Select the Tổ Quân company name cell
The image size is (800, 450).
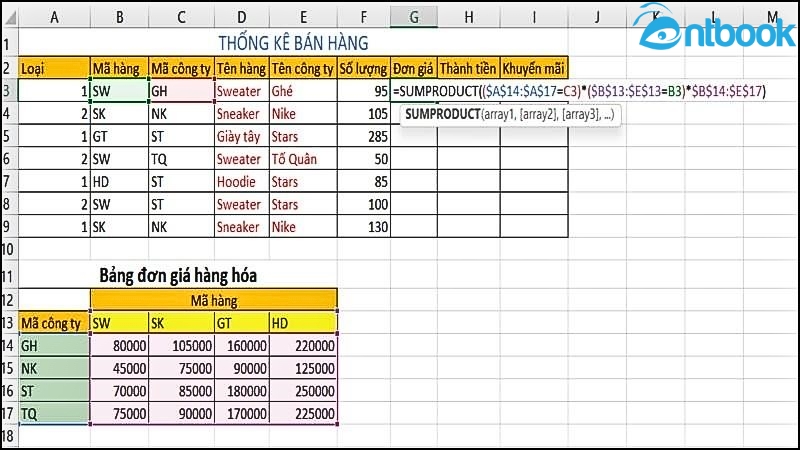300,159
